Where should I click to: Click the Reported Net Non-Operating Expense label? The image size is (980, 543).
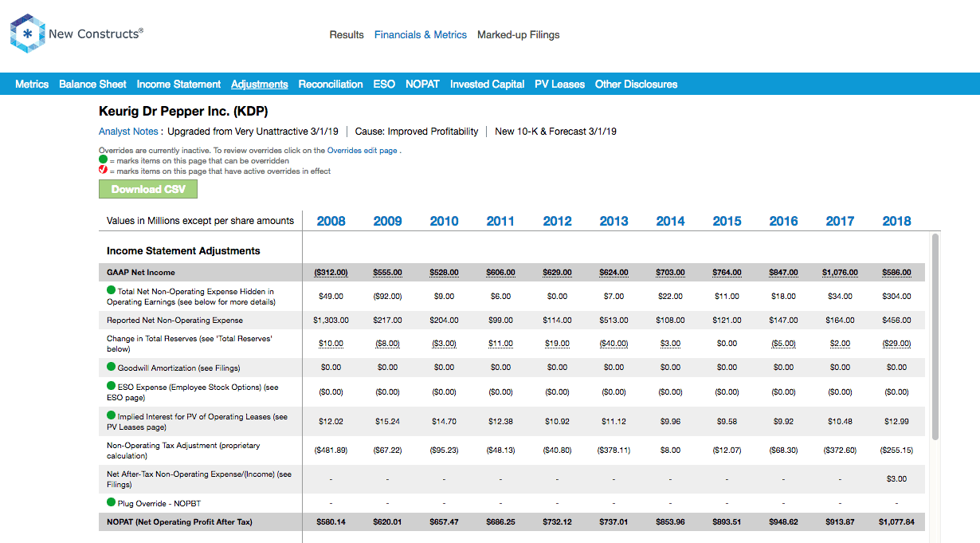click(x=174, y=321)
